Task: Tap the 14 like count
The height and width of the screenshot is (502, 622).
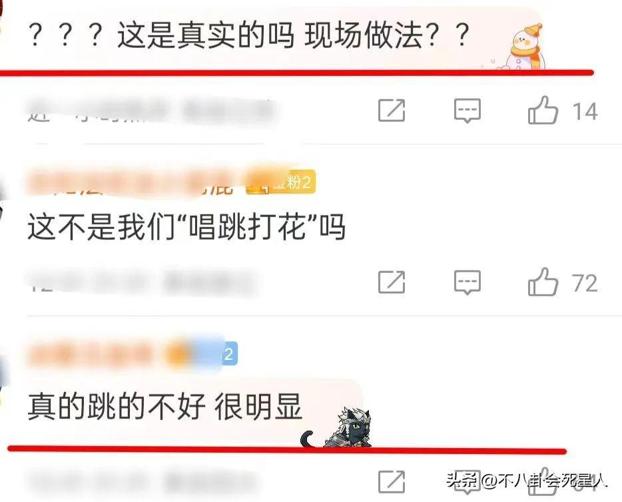Action: (x=585, y=112)
